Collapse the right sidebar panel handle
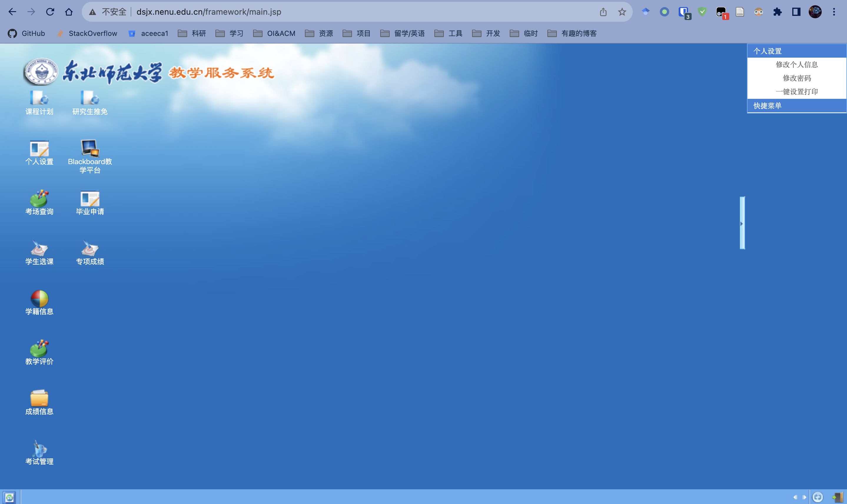This screenshot has width=847, height=504. pos(742,223)
